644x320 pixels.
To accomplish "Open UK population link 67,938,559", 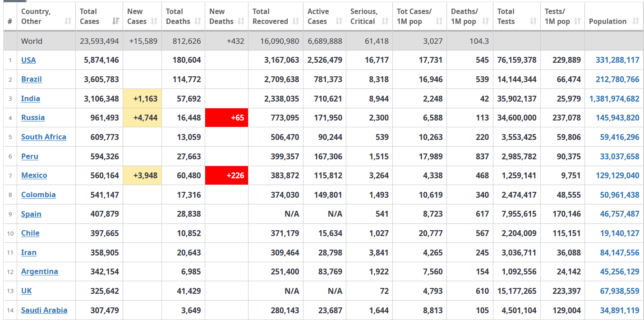I will coord(620,291).
